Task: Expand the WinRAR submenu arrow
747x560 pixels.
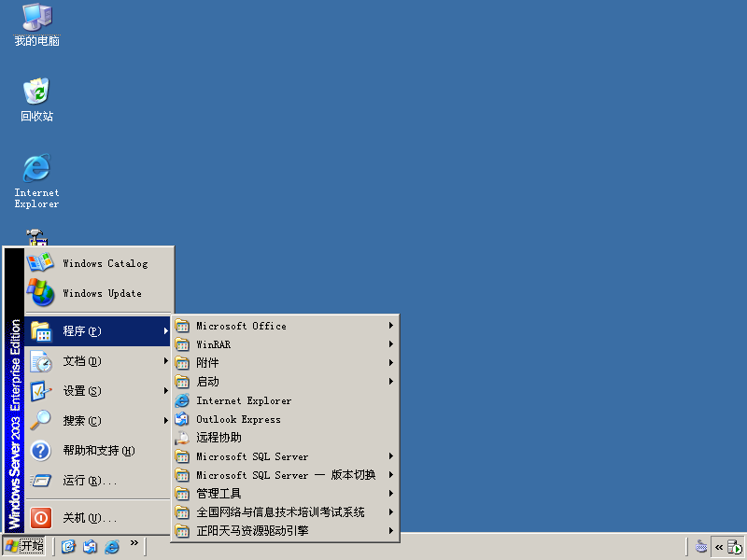Action: point(390,344)
